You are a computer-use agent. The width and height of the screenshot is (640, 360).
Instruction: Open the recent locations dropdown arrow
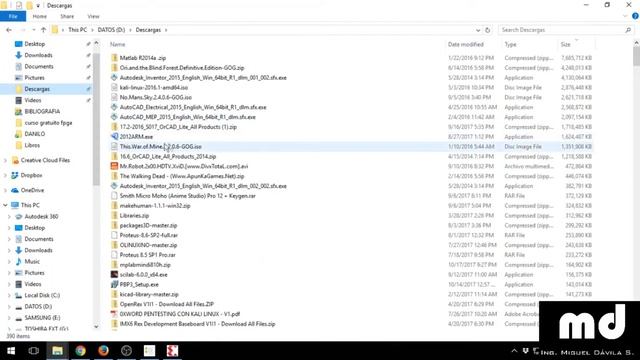33,30
